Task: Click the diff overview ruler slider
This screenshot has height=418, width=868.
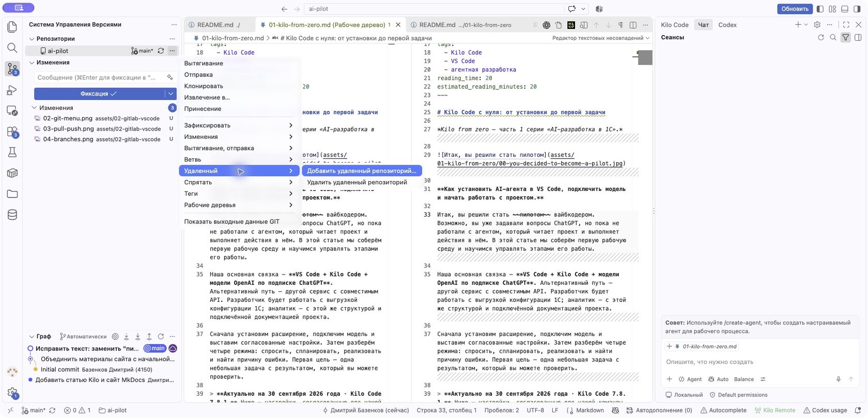Action: [645, 57]
